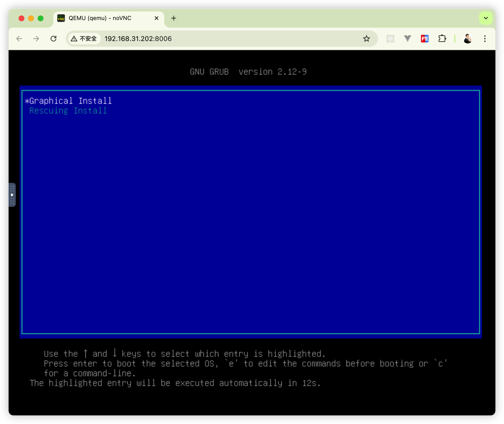This screenshot has width=504, height=424.
Task: Click the Vue devtools extension icon
Action: tap(407, 39)
